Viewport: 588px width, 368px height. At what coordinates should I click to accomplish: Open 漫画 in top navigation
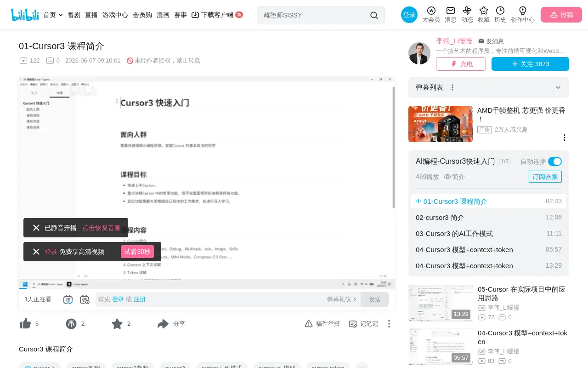click(163, 15)
